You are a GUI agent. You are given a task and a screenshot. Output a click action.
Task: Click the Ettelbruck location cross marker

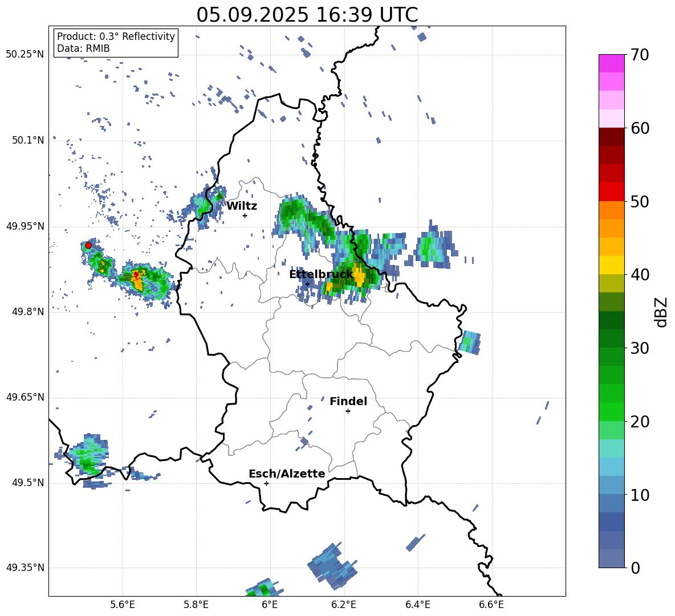click(307, 284)
